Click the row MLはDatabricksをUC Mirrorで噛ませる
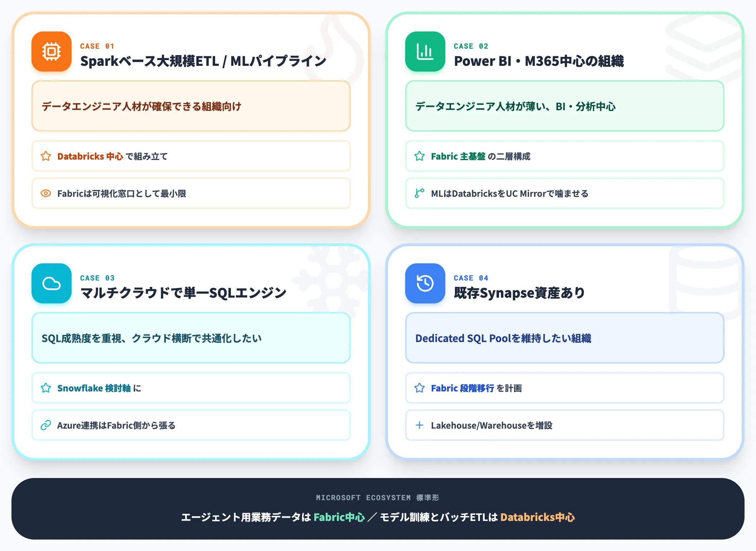The height and width of the screenshot is (551, 756). point(565,193)
